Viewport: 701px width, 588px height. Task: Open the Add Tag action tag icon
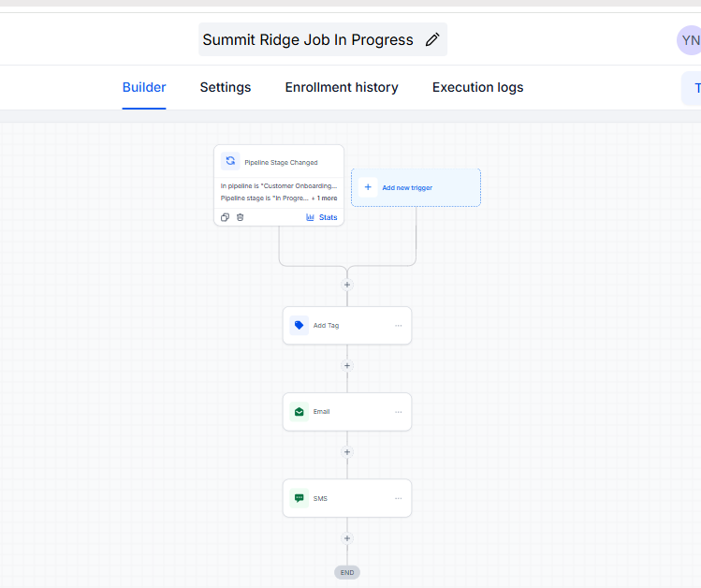299,325
